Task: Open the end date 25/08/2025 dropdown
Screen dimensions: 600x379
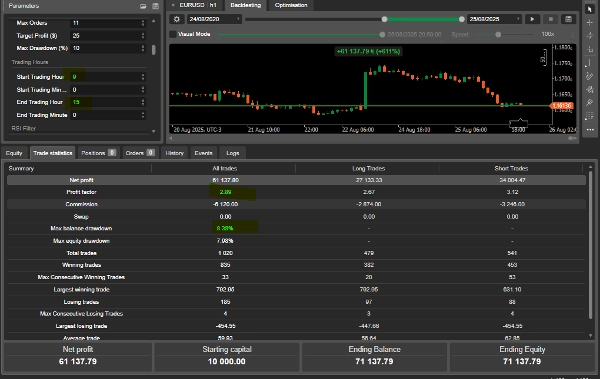Action: click(494, 19)
